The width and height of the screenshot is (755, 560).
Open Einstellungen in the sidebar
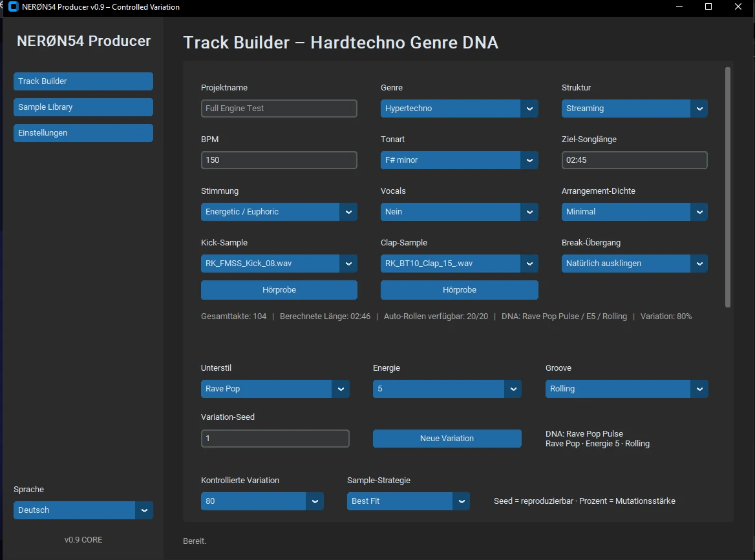[83, 133]
